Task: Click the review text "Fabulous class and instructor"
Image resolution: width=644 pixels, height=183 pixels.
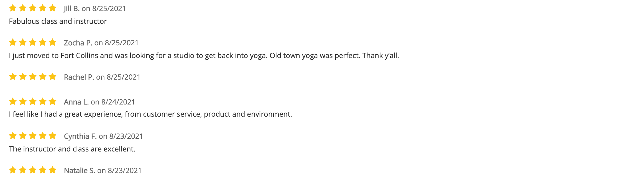Action: coord(58,21)
